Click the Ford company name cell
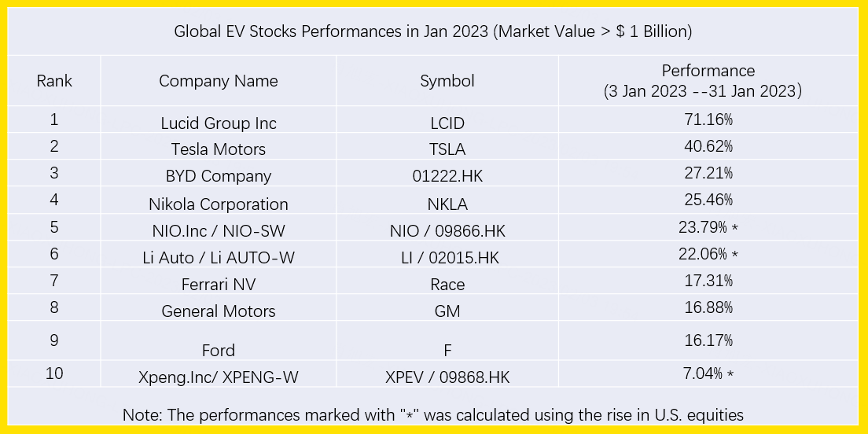This screenshot has height=434, width=868. 219,350
